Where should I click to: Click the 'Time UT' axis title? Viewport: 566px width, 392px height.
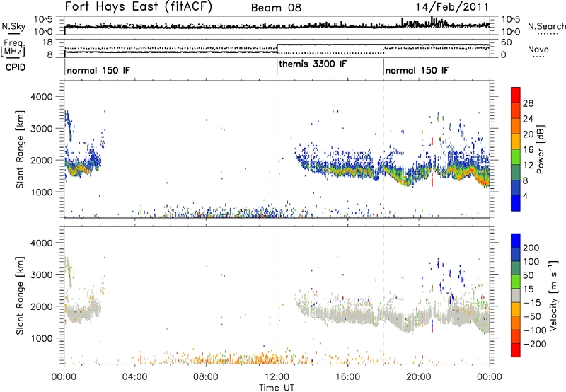tap(277, 387)
